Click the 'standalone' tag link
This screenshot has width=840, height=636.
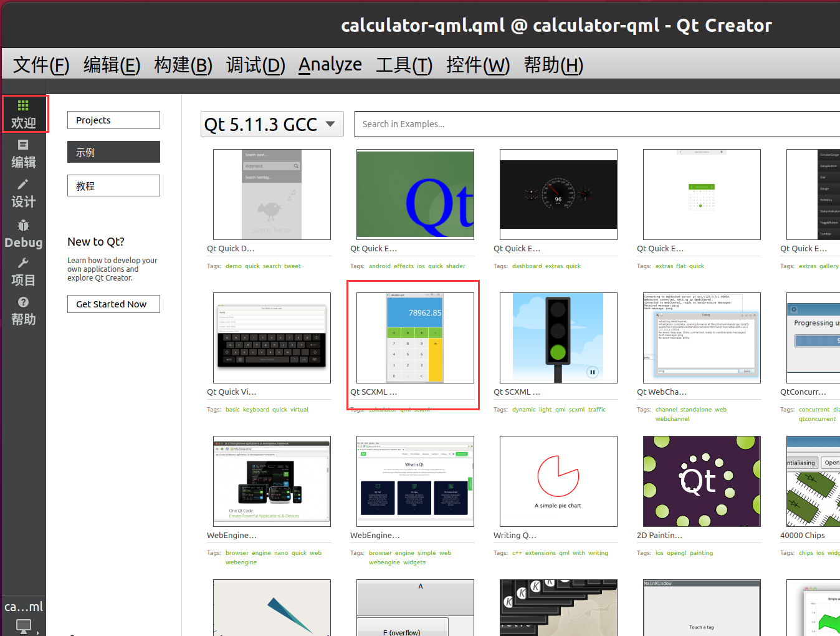point(695,410)
